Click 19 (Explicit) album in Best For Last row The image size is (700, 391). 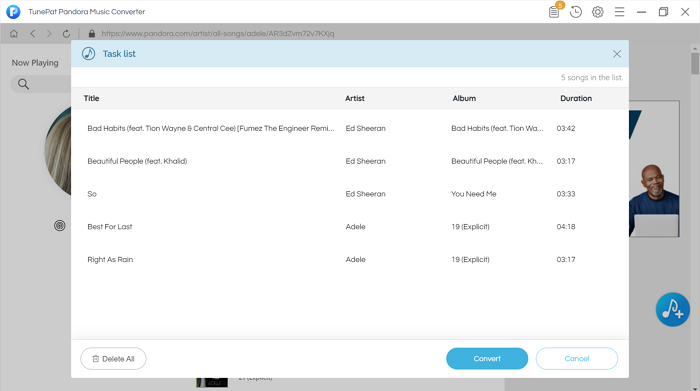pyautogui.click(x=470, y=227)
